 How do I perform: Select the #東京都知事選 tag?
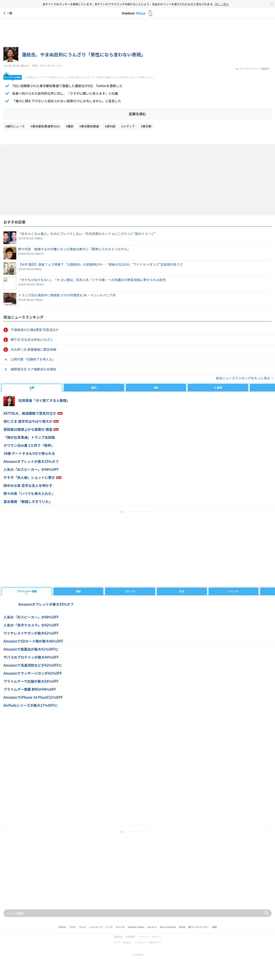[x=89, y=126]
